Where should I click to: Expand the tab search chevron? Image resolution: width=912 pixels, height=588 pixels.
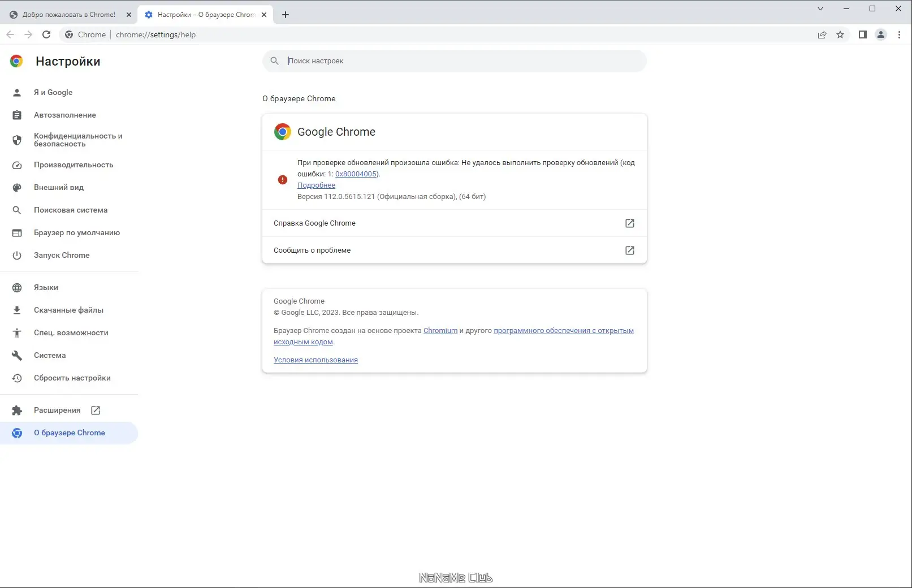(x=820, y=8)
